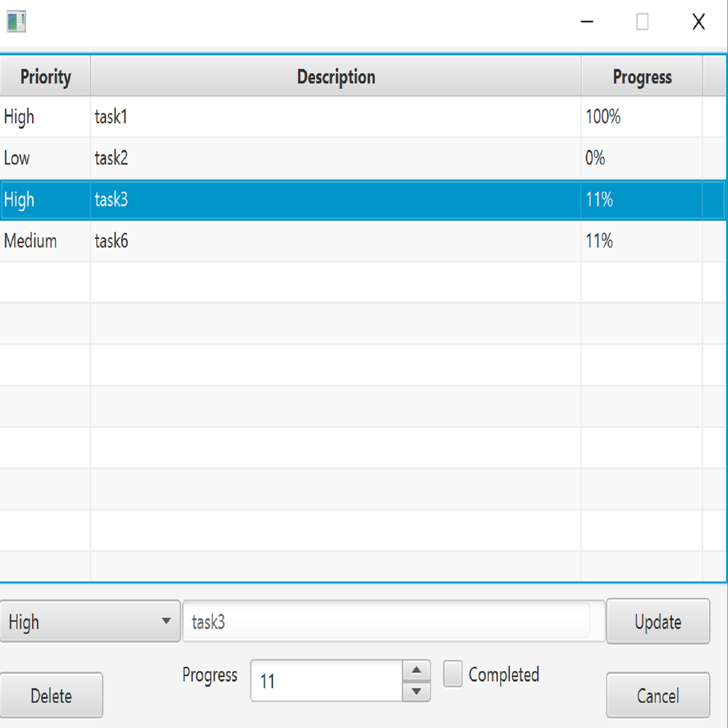Decrease progress with spinner down arrow
Viewport: 728px width, 728px height.
pos(416,691)
